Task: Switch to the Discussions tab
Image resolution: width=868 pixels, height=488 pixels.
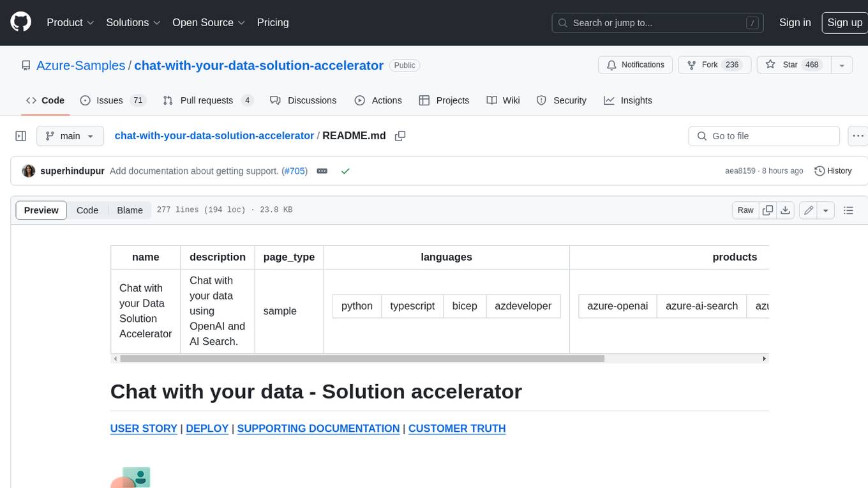Action: click(303, 100)
